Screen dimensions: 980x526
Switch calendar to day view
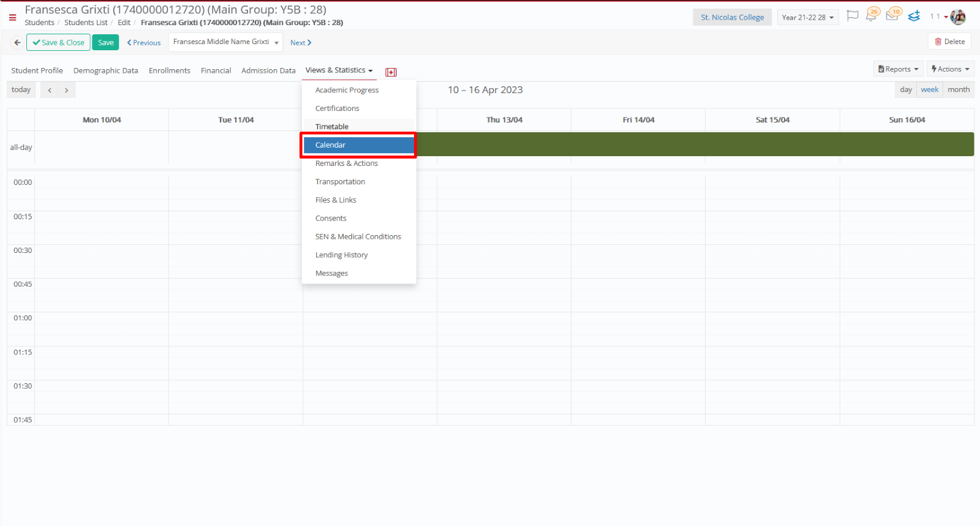[906, 90]
